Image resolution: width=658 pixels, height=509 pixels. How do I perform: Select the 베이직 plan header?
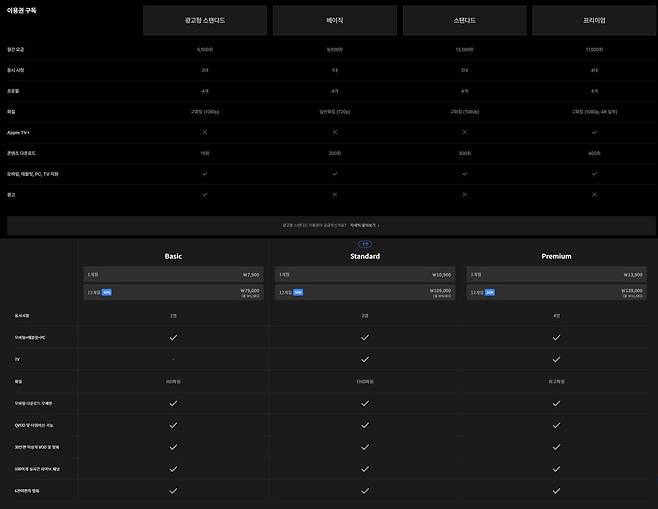click(335, 20)
